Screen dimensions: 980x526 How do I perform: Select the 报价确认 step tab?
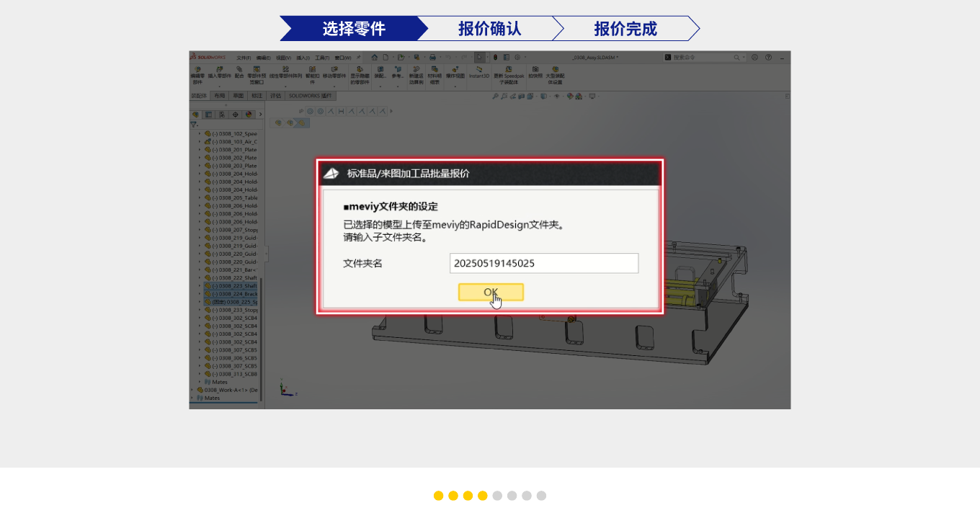[x=489, y=29]
